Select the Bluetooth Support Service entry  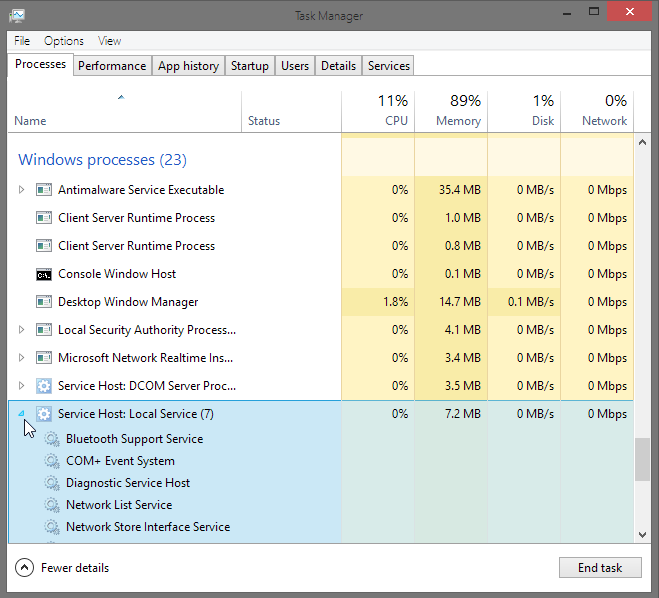click(134, 439)
